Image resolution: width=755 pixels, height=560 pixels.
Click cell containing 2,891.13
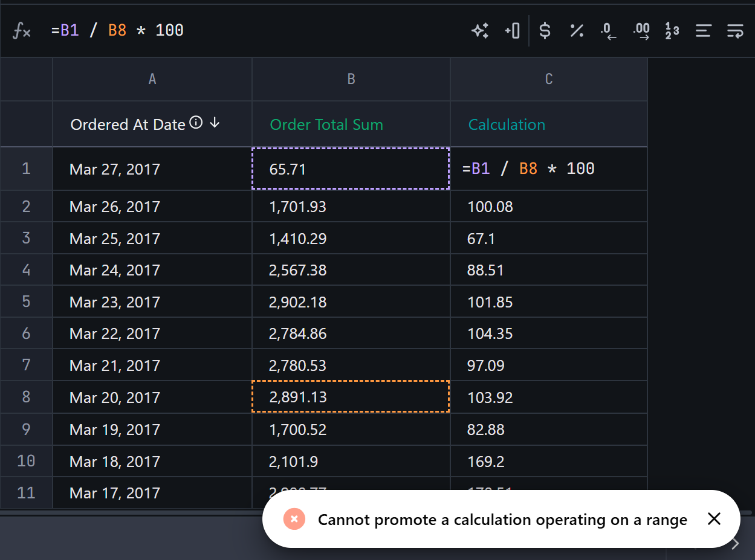tap(350, 397)
